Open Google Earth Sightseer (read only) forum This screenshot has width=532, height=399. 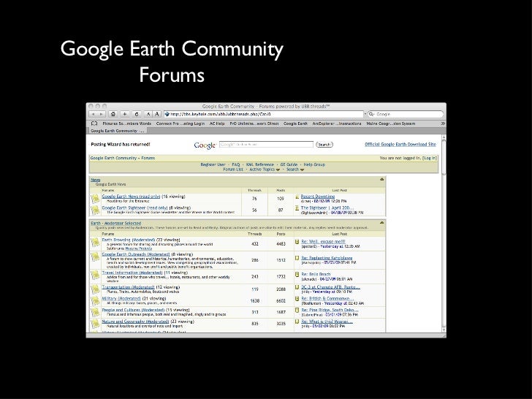[134, 208]
